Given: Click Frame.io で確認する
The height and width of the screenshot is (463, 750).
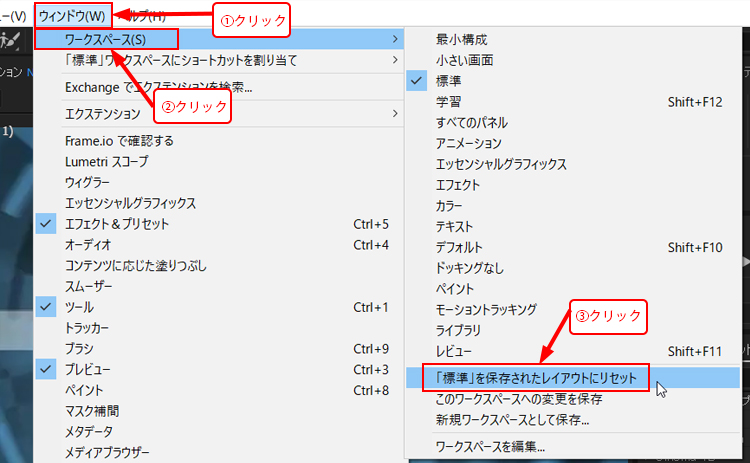Looking at the screenshot, I should coord(119,140).
